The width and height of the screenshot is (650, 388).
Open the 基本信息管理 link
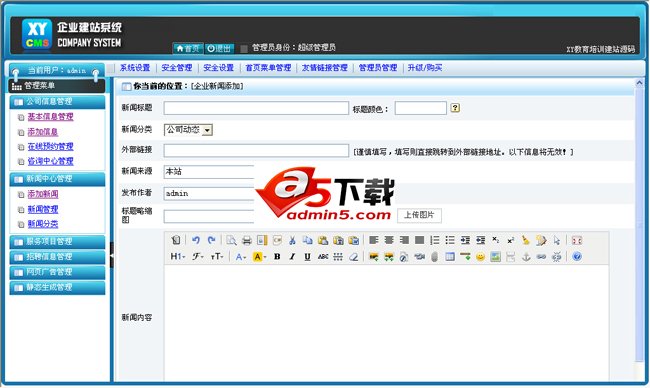pyautogui.click(x=50, y=117)
